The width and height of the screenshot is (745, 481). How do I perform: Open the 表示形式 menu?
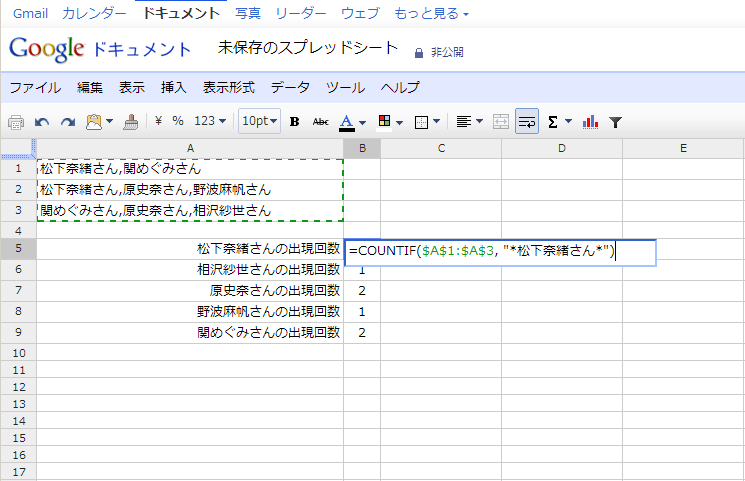pos(228,87)
